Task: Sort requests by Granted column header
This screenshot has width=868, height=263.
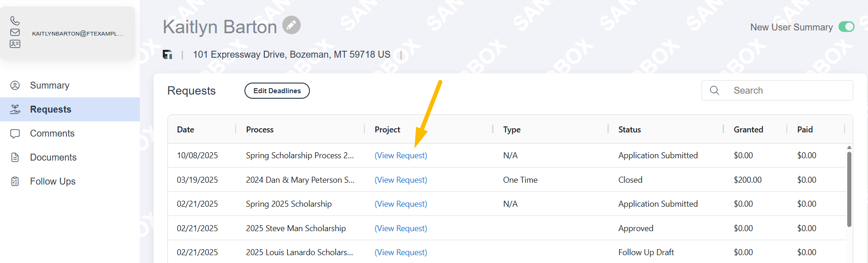Action: point(748,130)
